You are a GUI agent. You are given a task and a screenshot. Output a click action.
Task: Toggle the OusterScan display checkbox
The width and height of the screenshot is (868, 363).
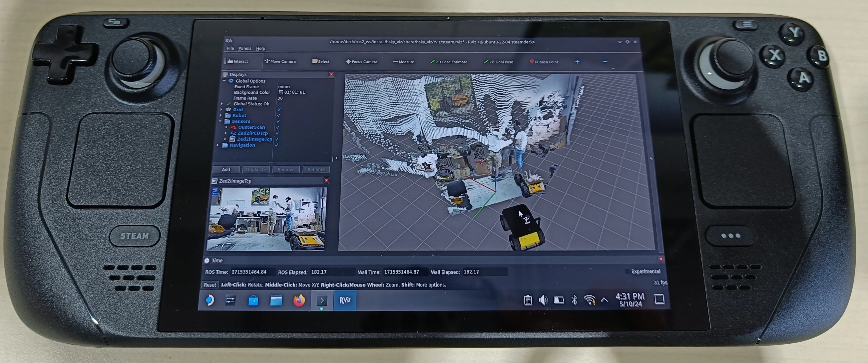point(278,127)
